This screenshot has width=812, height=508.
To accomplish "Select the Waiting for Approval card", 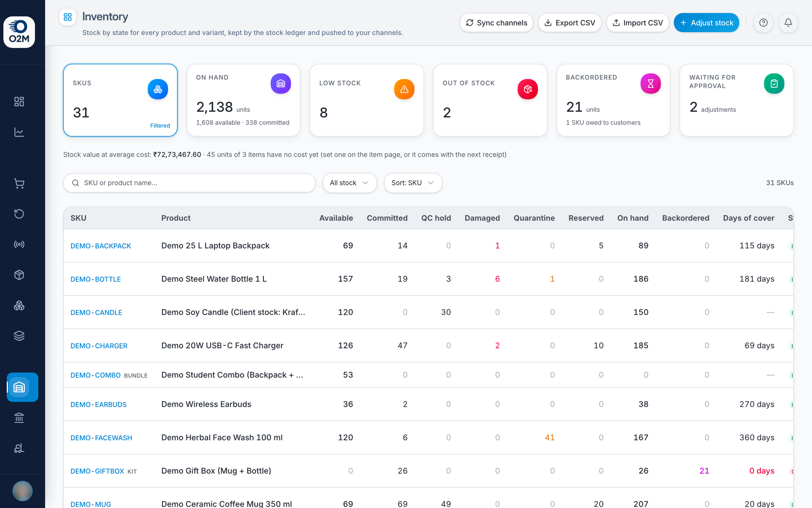I will click(x=737, y=100).
